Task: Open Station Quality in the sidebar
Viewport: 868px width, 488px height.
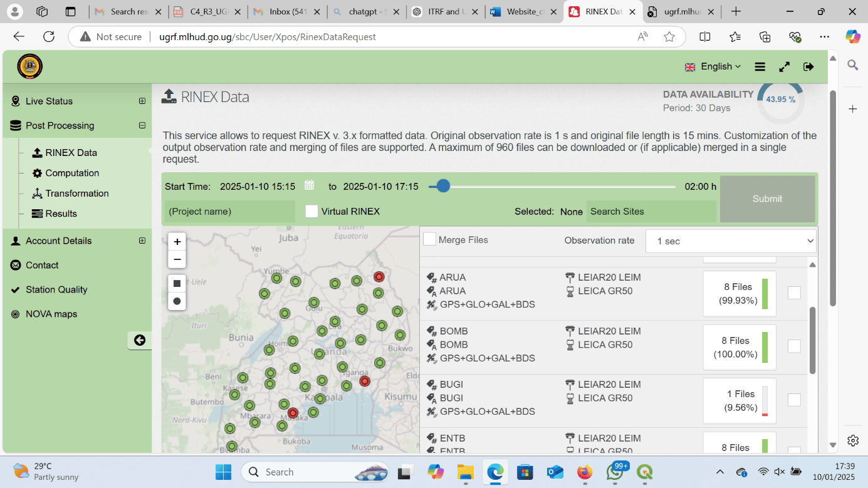Action: [x=56, y=289]
